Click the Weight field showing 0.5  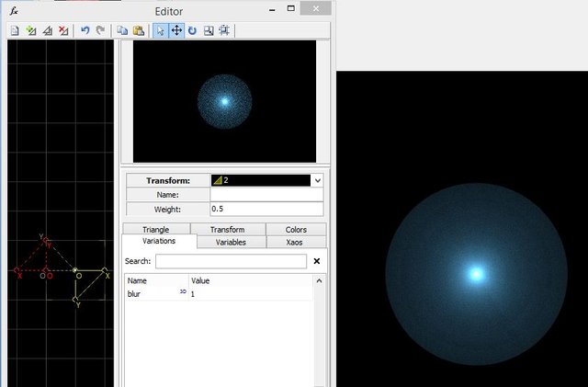point(266,209)
